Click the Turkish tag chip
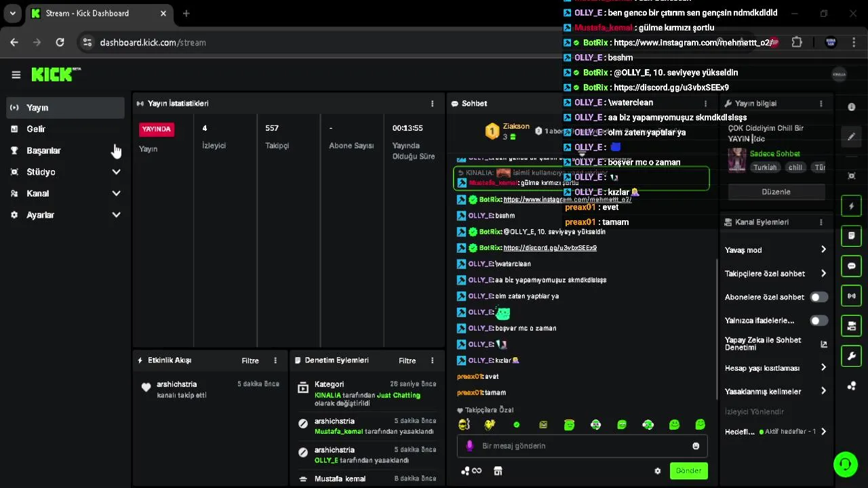 [x=765, y=167]
